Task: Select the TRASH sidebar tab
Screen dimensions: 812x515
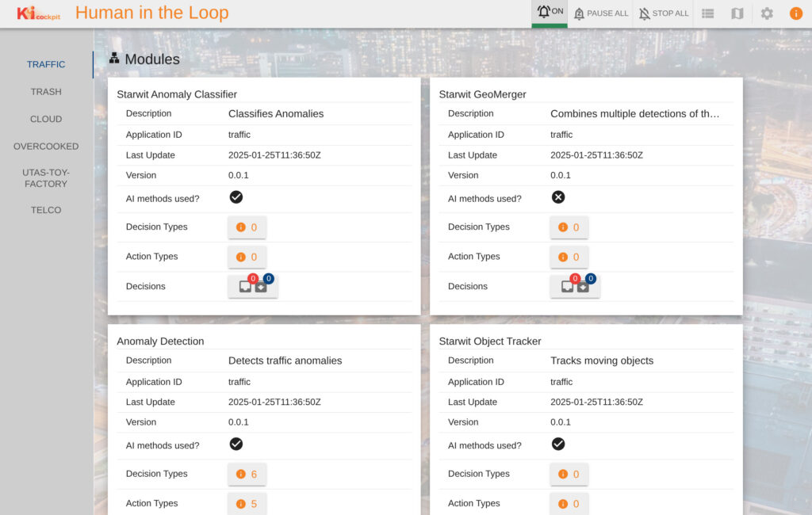Action: (x=46, y=92)
